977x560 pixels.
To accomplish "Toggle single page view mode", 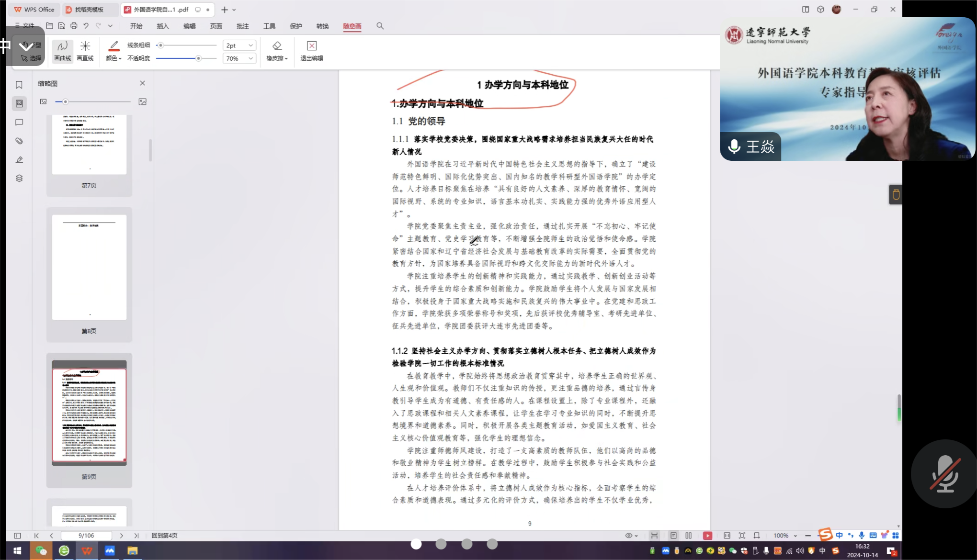I will (673, 535).
